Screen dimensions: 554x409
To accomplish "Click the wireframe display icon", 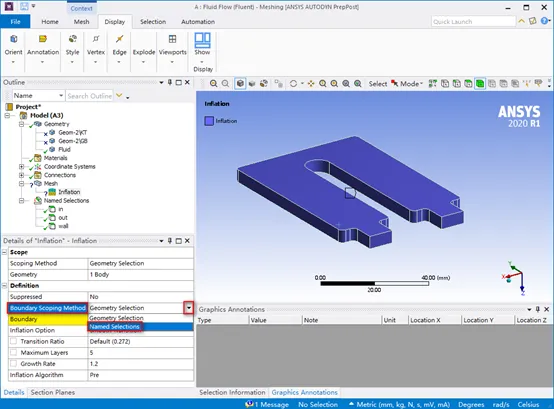I will tap(252, 84).
